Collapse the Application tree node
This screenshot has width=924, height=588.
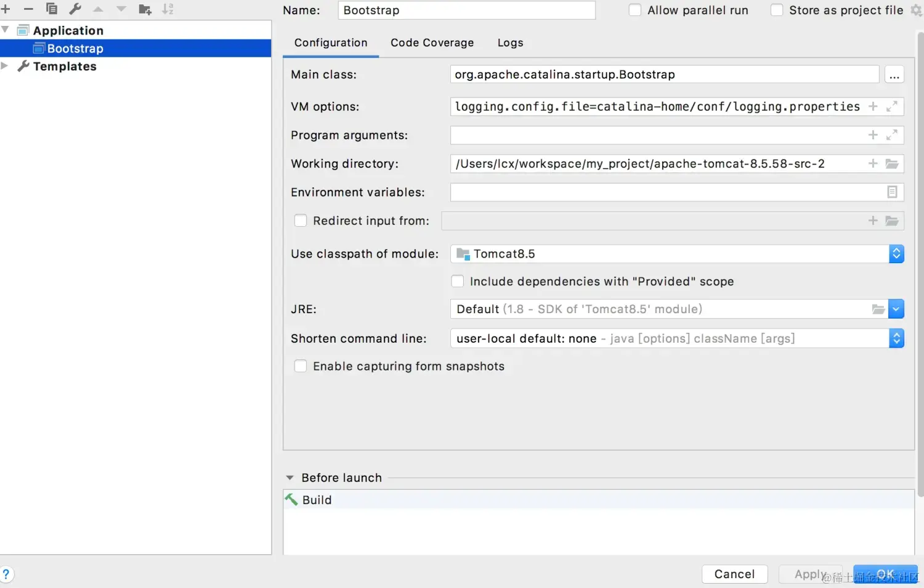tap(6, 30)
